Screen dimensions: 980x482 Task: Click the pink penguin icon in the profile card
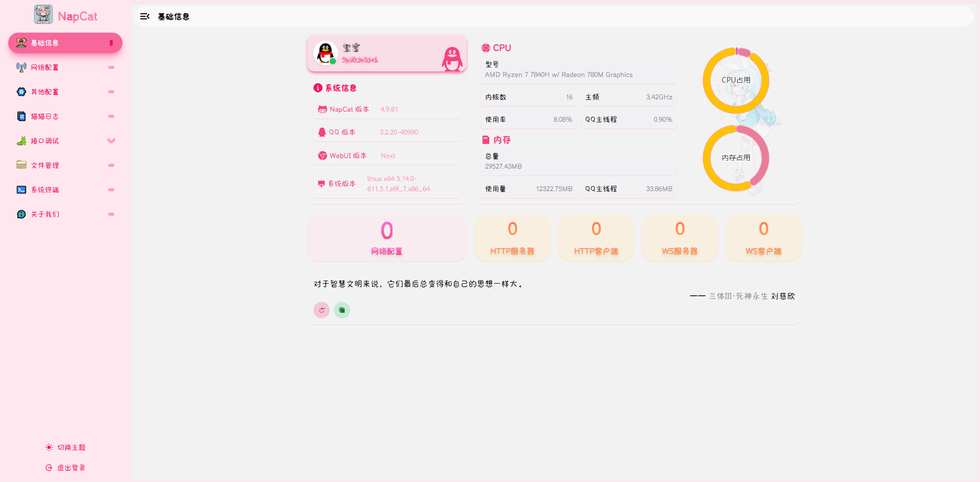452,59
